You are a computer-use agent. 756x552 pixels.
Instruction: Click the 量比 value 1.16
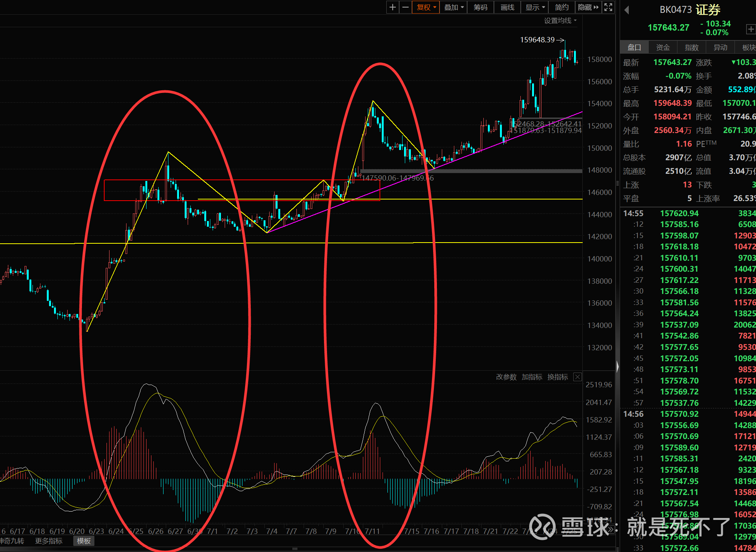pyautogui.click(x=684, y=144)
